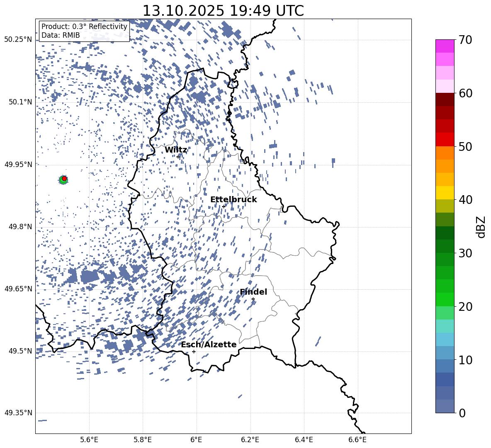
Task: Click the dark red colorbar segment below 60
Action: 445,100
